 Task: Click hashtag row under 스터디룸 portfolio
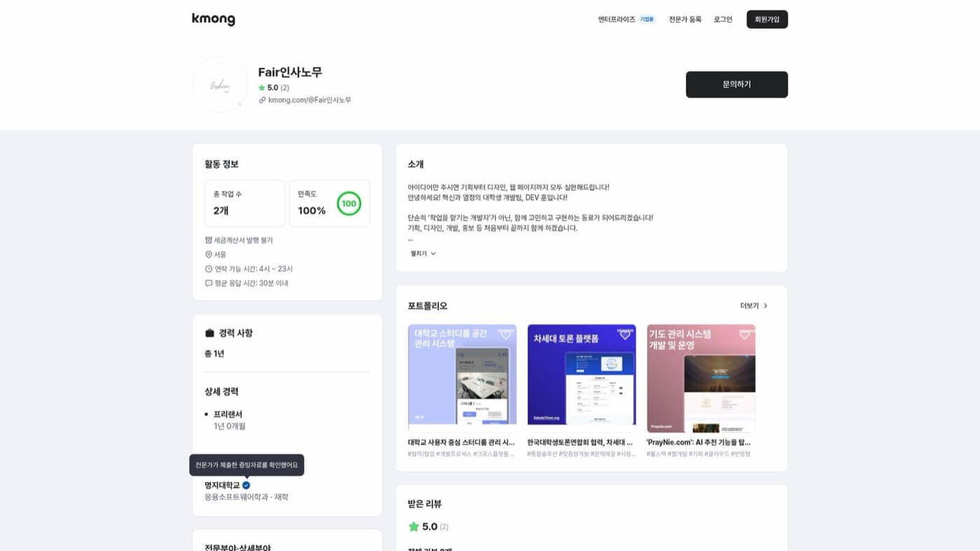pos(462,454)
